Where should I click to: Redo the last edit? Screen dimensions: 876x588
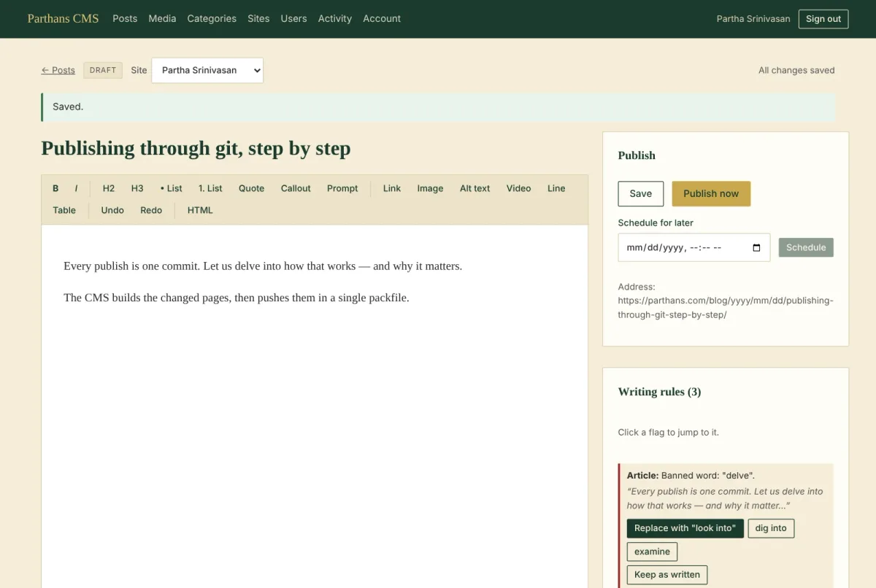(x=151, y=210)
